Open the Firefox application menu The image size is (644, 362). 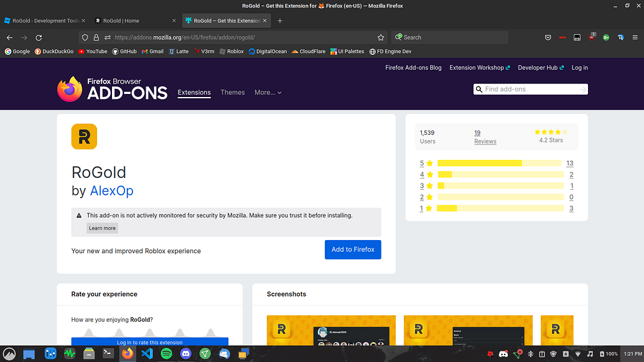pos(635,37)
